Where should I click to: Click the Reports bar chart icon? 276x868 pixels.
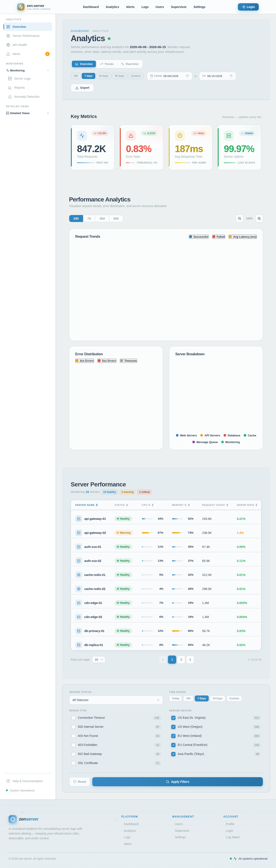tap(10, 88)
